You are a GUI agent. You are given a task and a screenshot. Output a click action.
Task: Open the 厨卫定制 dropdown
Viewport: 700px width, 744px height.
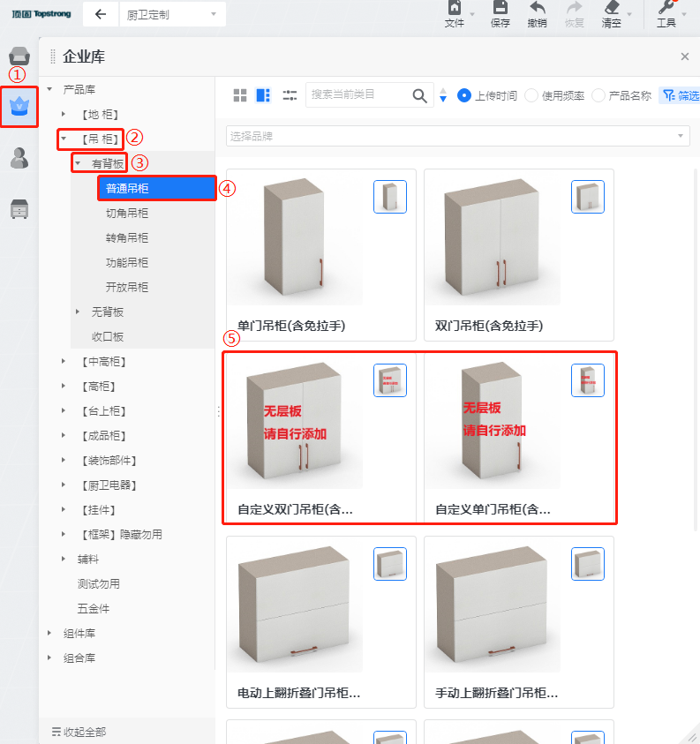[x=172, y=15]
